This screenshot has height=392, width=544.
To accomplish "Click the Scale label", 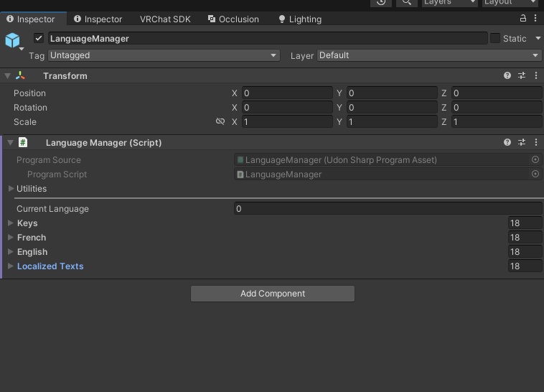I will point(25,122).
